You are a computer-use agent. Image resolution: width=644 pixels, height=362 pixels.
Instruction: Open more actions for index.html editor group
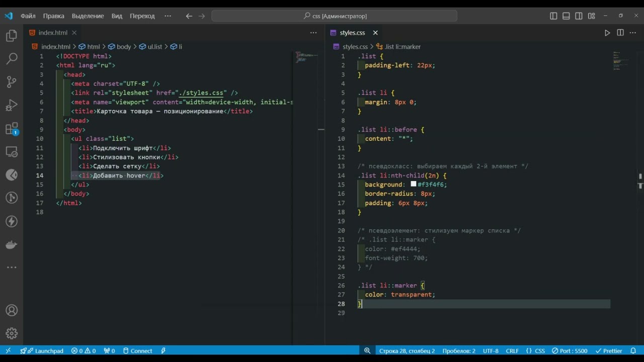click(313, 33)
